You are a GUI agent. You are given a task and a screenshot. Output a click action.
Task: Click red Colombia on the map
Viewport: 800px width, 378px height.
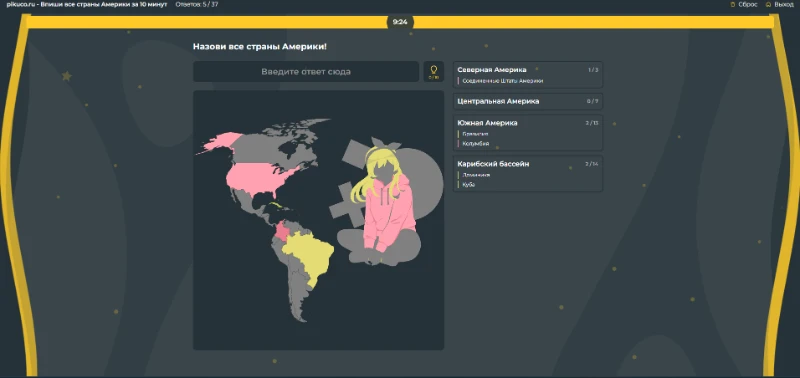coord(282,232)
